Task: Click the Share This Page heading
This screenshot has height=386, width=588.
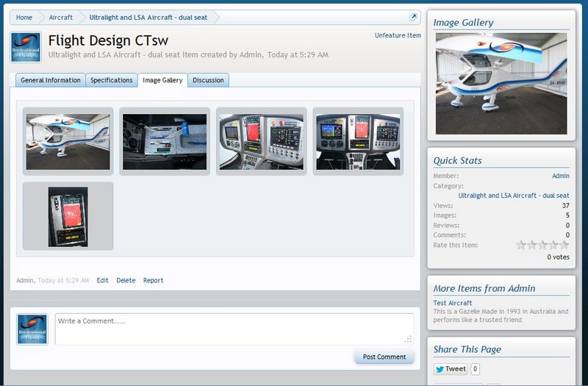Action: pyautogui.click(x=467, y=349)
